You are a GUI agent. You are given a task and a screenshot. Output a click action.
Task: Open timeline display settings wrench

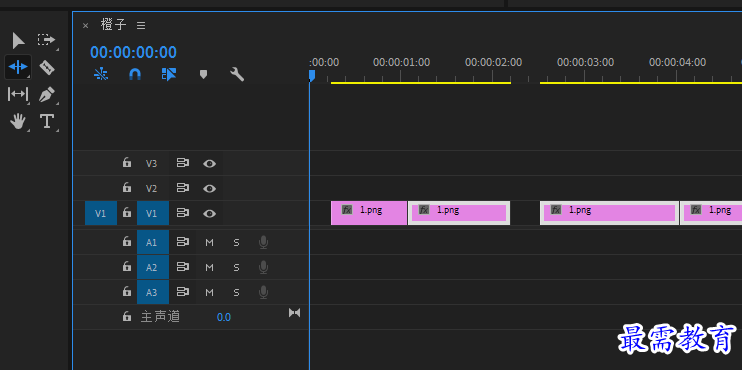(237, 74)
